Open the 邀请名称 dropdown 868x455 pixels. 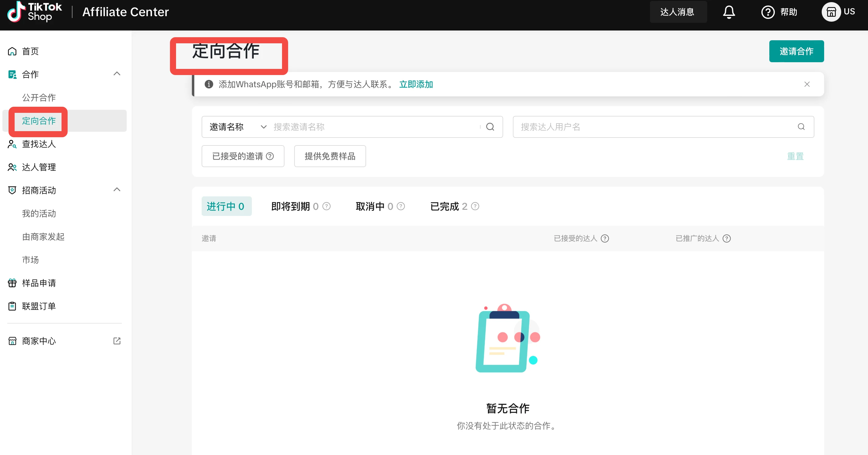click(x=237, y=127)
